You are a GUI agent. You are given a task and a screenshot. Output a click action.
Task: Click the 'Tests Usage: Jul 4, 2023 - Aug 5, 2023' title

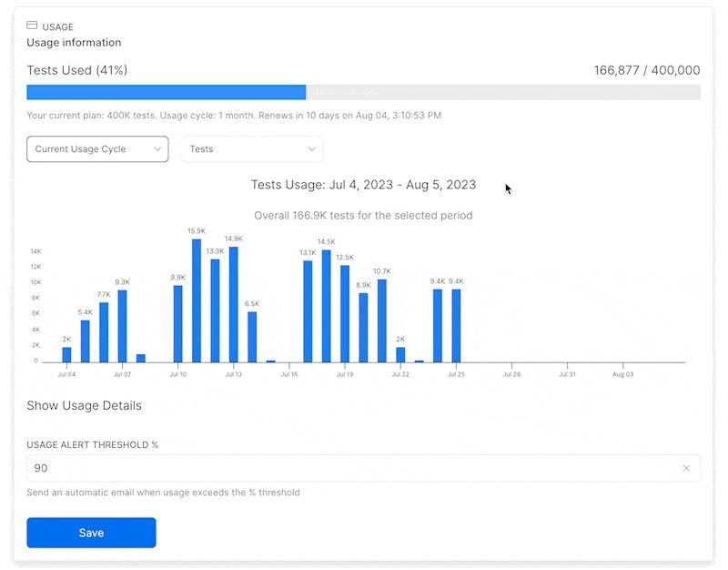(363, 185)
